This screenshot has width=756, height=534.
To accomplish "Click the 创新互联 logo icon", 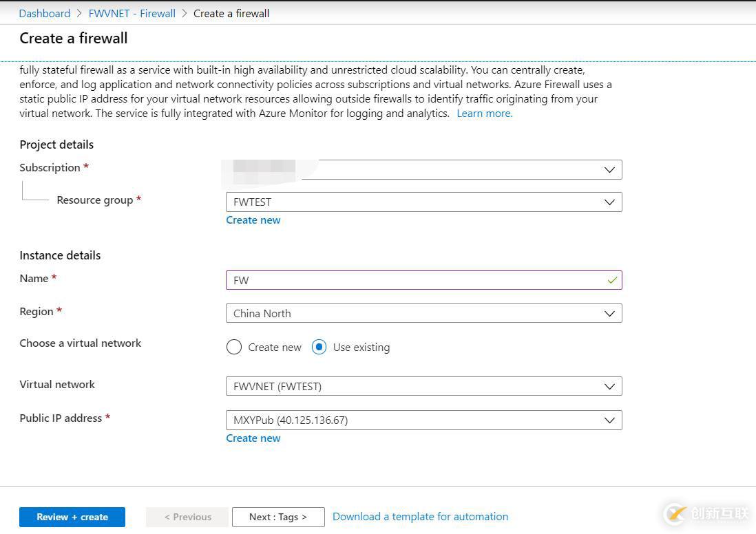I will tap(673, 513).
